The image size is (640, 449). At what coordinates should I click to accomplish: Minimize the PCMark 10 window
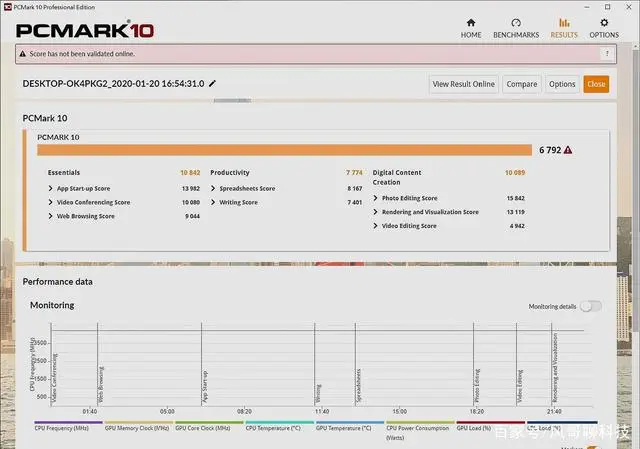587,7
